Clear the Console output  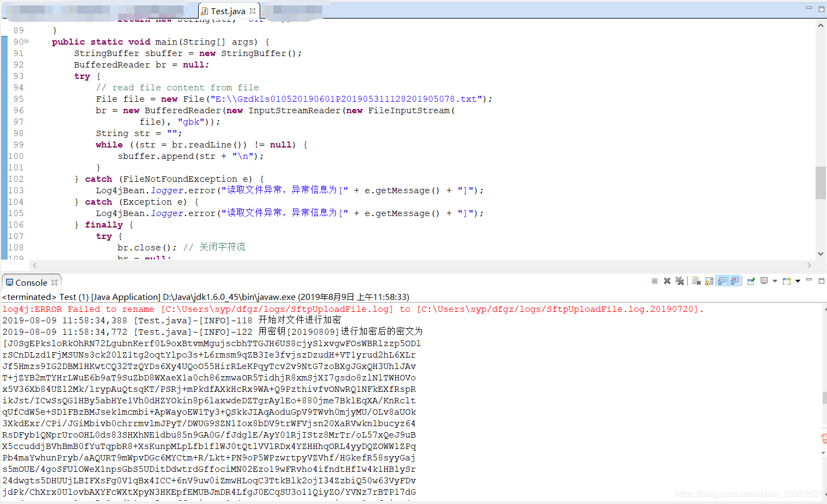point(696,281)
